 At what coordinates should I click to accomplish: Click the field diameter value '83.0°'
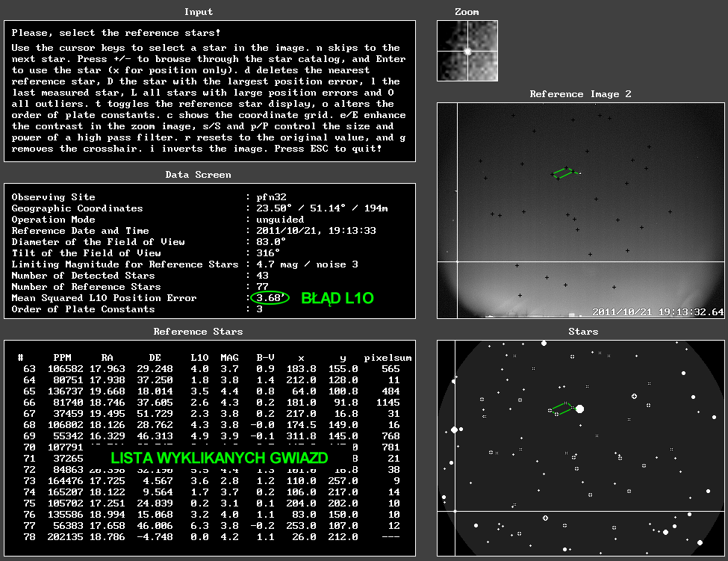pyautogui.click(x=271, y=241)
